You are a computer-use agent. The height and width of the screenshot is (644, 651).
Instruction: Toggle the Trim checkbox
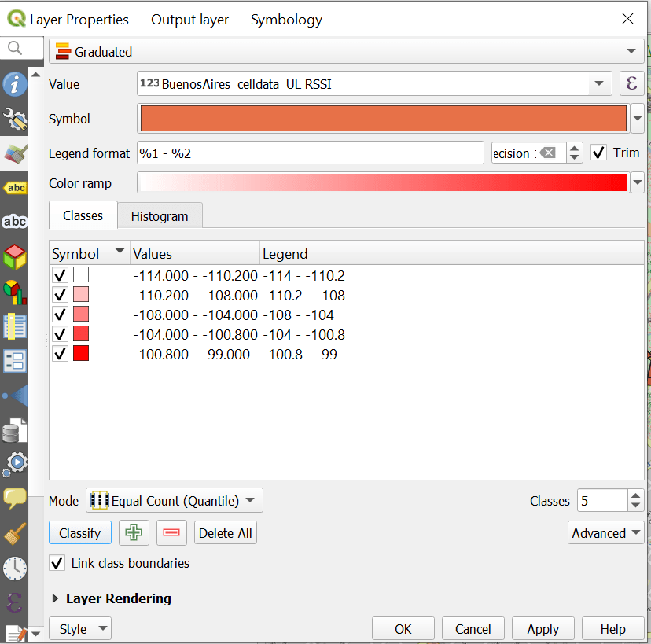[599, 153]
